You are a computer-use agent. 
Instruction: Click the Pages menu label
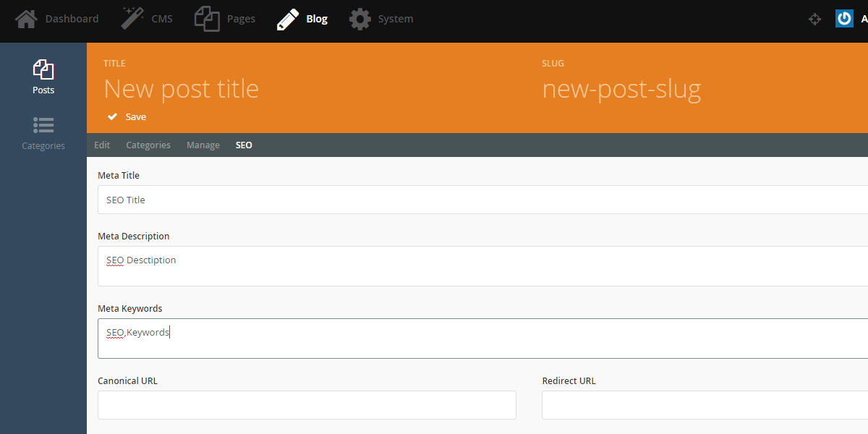point(241,19)
